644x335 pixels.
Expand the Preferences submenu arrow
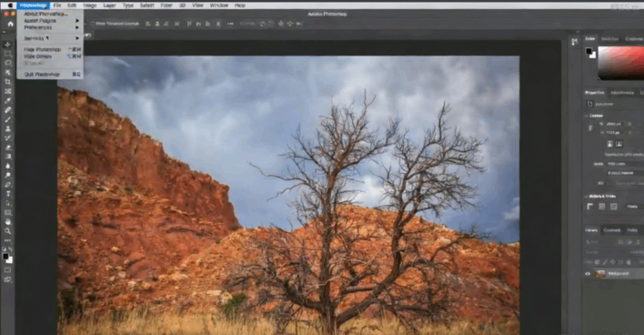76,27
